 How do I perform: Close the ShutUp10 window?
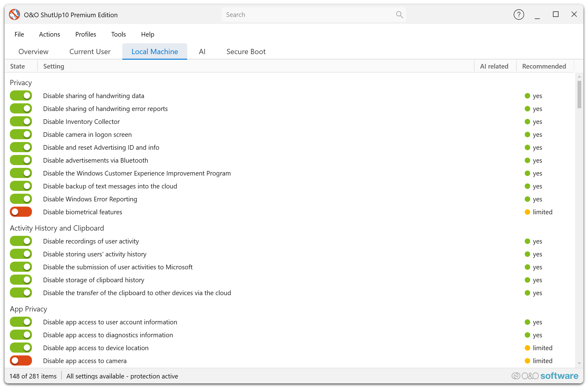[574, 14]
